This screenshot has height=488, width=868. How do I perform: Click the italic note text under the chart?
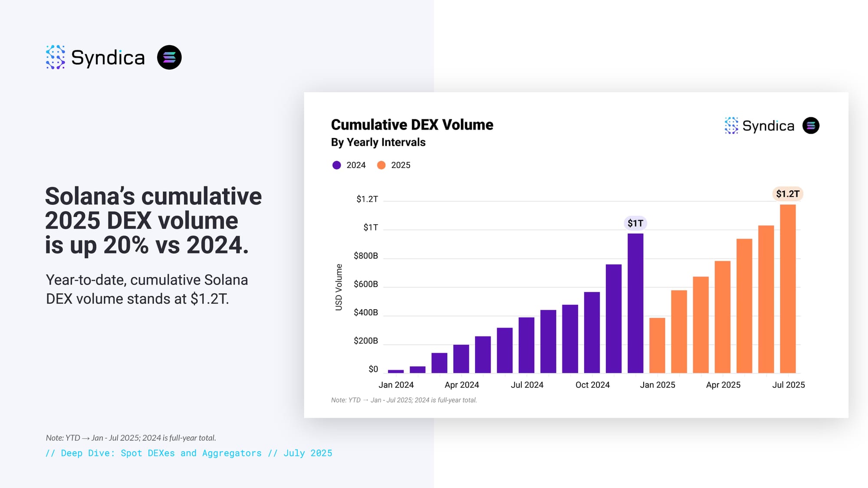pyautogui.click(x=404, y=400)
